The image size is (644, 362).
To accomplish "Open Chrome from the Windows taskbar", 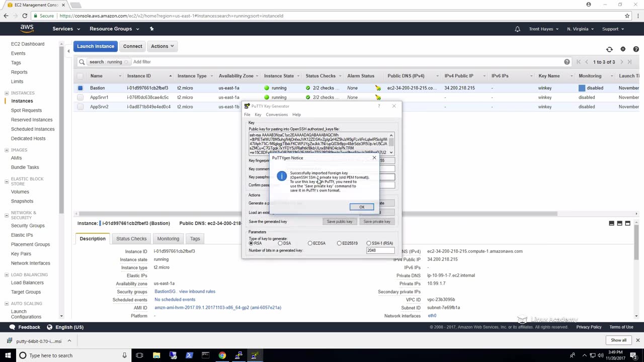I will click(222, 355).
